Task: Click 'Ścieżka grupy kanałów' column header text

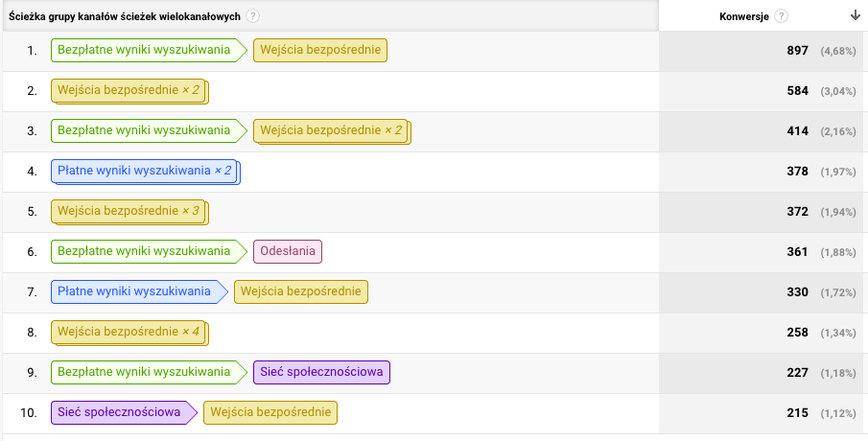Action: (125, 16)
